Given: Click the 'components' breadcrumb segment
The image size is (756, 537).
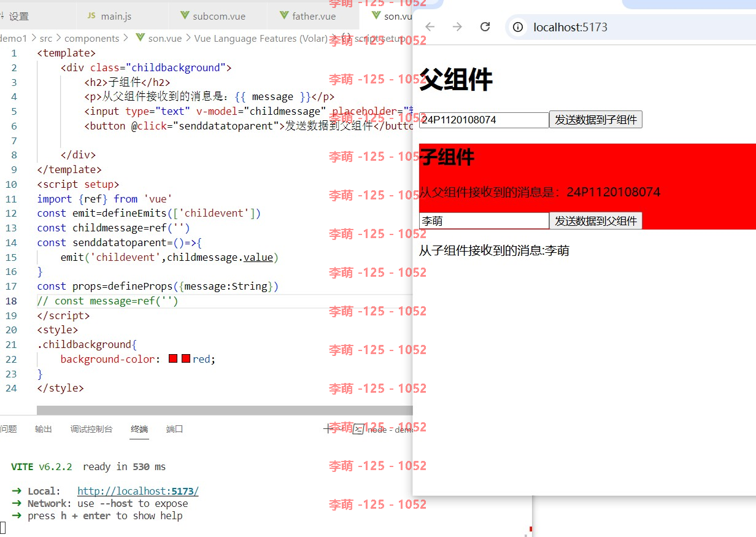Looking at the screenshot, I should coord(92,38).
